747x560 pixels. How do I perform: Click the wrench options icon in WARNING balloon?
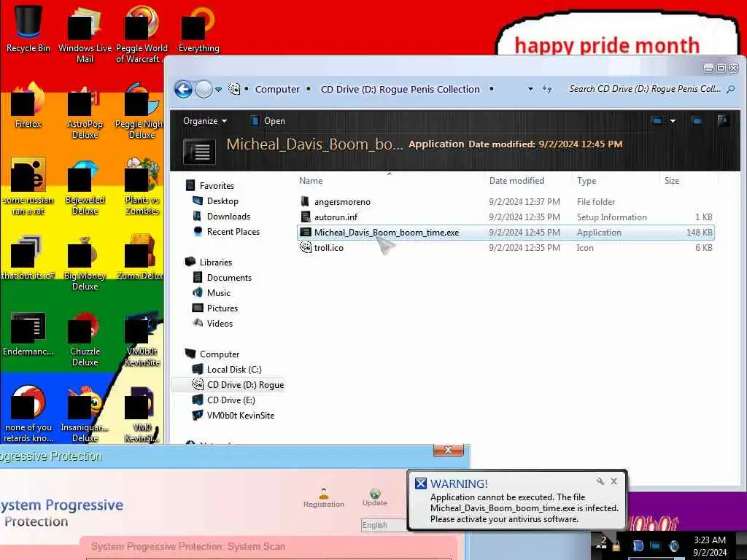point(600,481)
